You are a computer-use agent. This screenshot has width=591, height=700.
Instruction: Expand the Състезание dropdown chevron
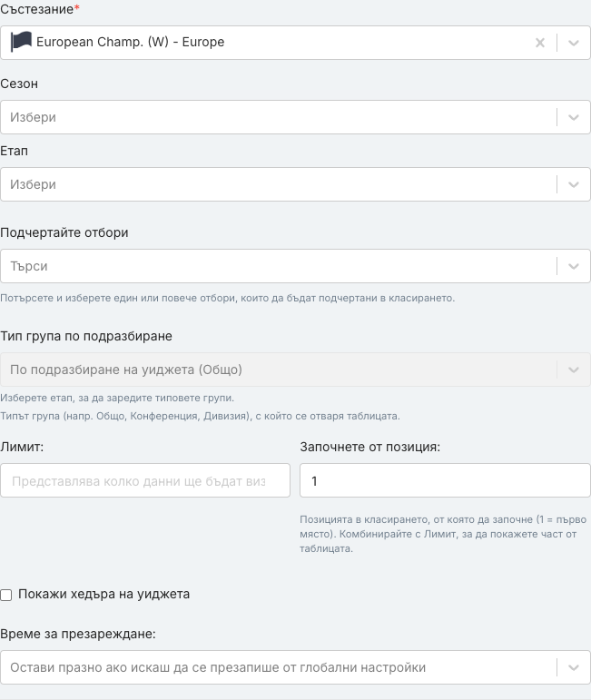pos(574,43)
